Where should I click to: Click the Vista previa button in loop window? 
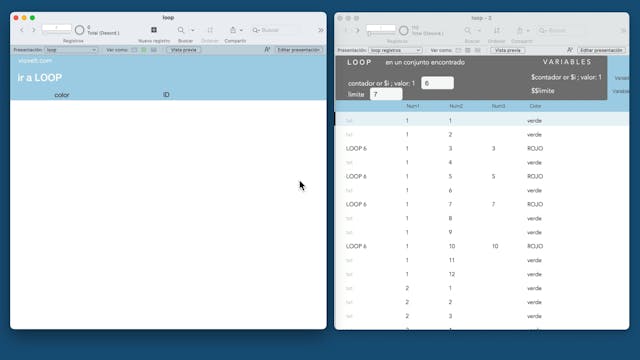pyautogui.click(x=184, y=50)
